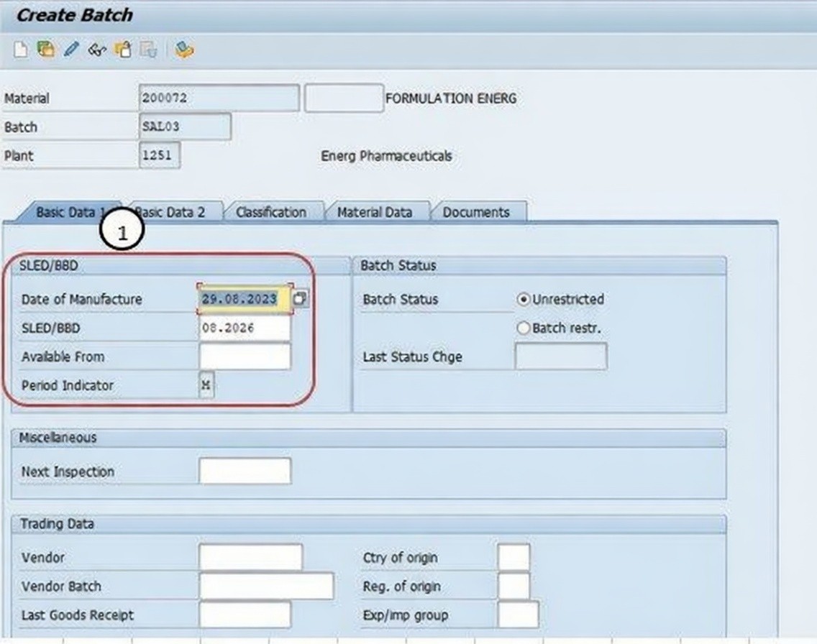
Task: Open the Documents tab
Action: (x=475, y=212)
